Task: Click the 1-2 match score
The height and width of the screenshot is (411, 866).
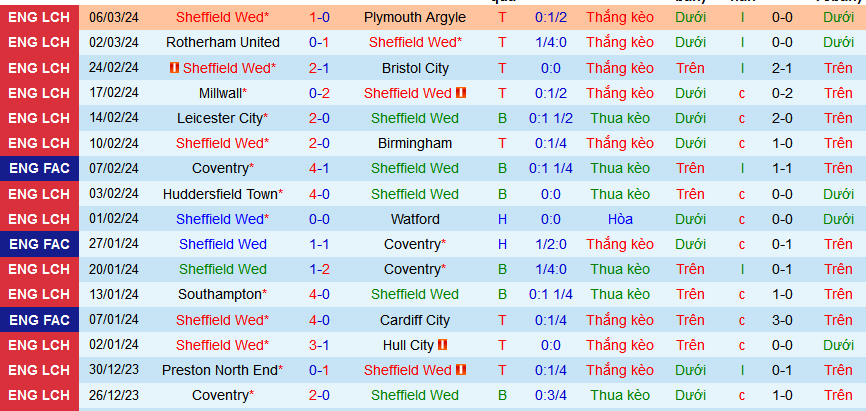Action: tap(319, 269)
